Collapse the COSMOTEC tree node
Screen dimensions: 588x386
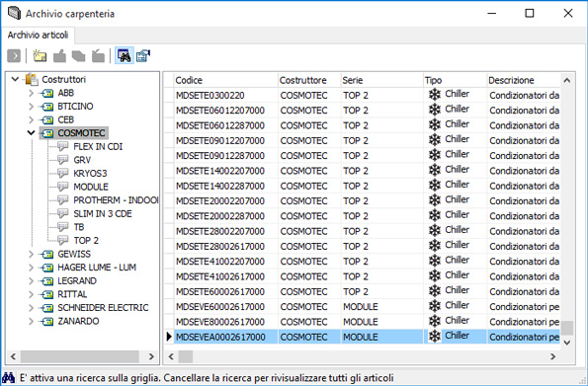pos(31,132)
